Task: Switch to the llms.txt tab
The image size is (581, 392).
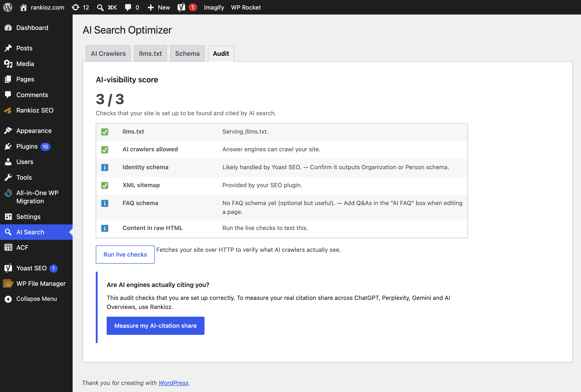Action: point(150,54)
